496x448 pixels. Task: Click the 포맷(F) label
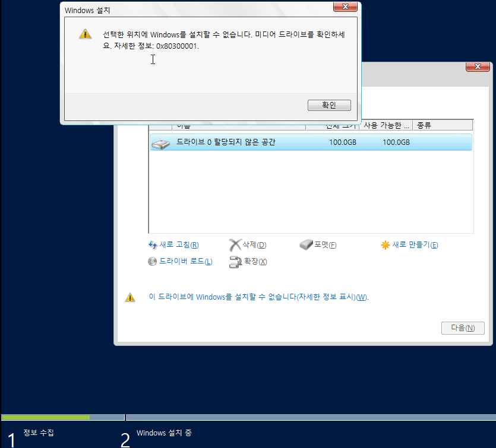(x=325, y=245)
